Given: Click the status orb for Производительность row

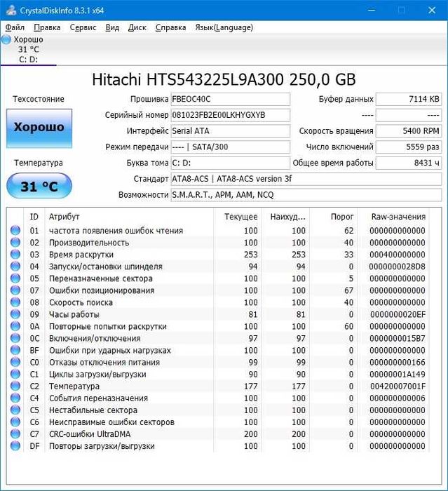Looking at the screenshot, I should (x=15, y=242).
